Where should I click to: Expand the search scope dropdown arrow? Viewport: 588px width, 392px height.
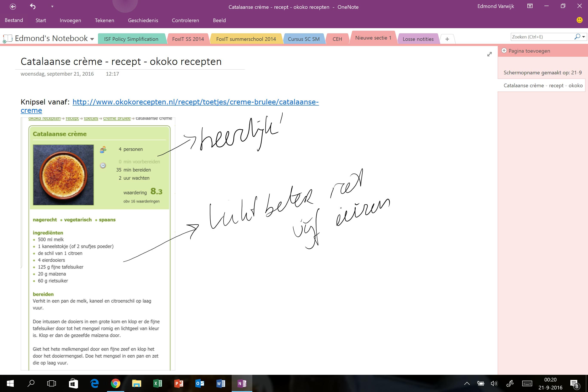click(x=583, y=37)
